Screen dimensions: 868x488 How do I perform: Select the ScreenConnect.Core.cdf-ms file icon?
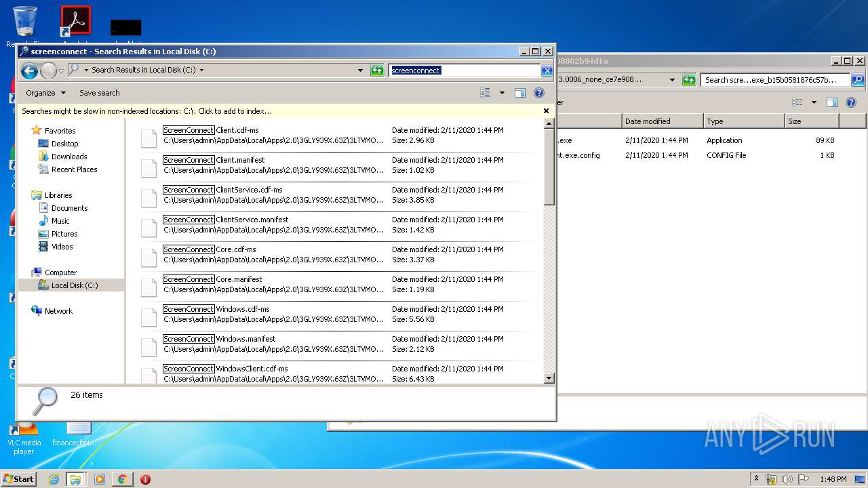(x=149, y=258)
